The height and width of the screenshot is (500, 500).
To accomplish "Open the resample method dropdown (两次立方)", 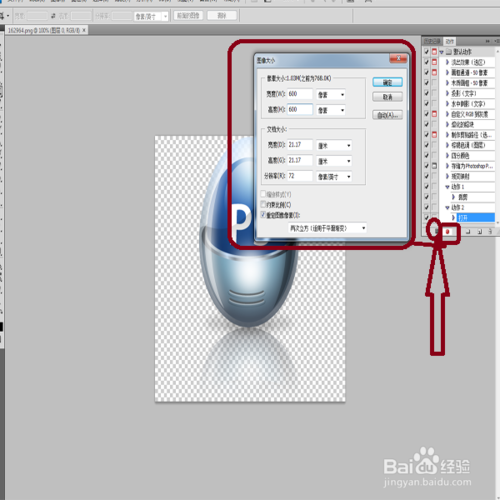I will (327, 228).
